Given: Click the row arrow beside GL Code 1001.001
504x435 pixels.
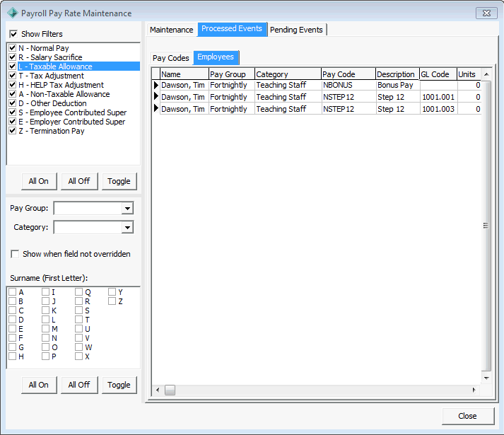Looking at the screenshot, I should tap(156, 96).
